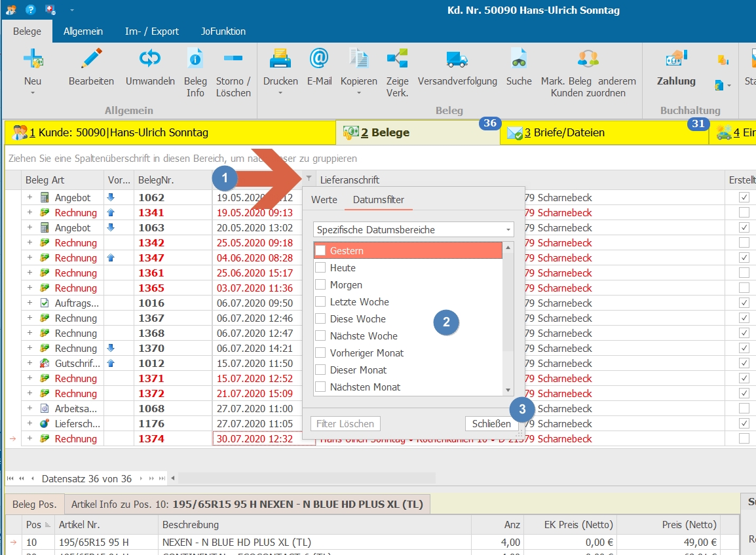Open Spezifische Datumsbereiche dropdown
The height and width of the screenshot is (555, 756).
coord(508,229)
